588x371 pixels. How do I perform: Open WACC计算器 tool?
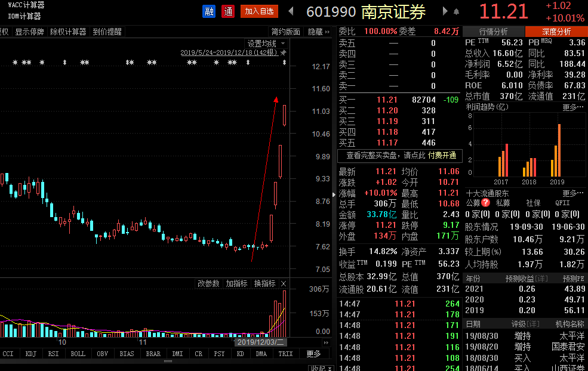tap(26, 5)
